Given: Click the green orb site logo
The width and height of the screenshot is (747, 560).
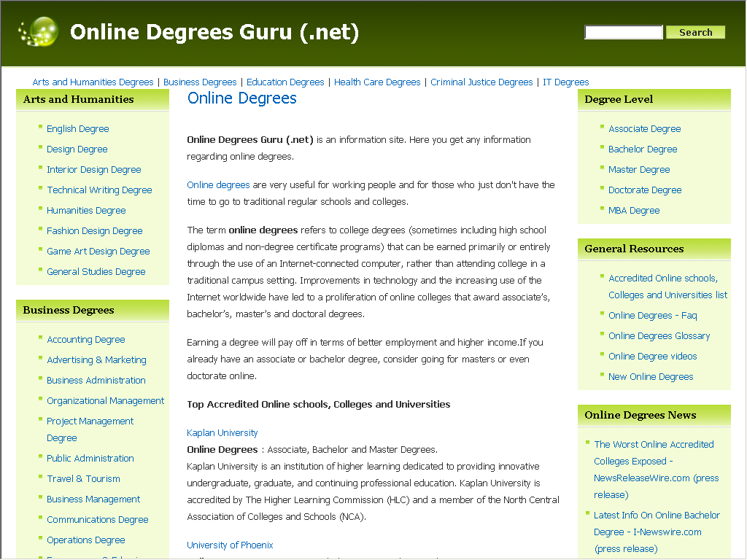Looking at the screenshot, I should (x=39, y=32).
